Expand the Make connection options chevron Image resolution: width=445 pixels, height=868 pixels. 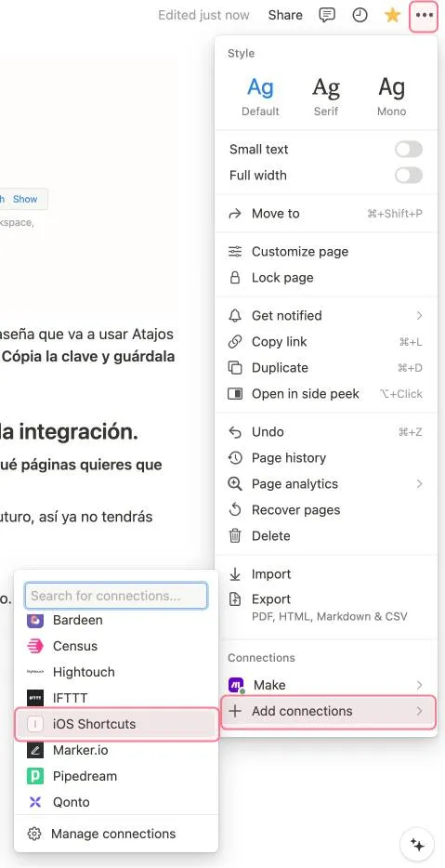coord(420,685)
